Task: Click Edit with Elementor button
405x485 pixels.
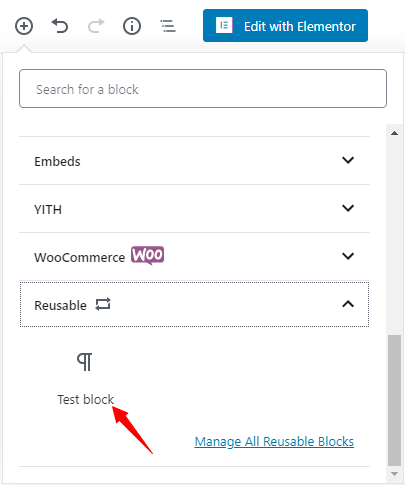Action: 285,26
